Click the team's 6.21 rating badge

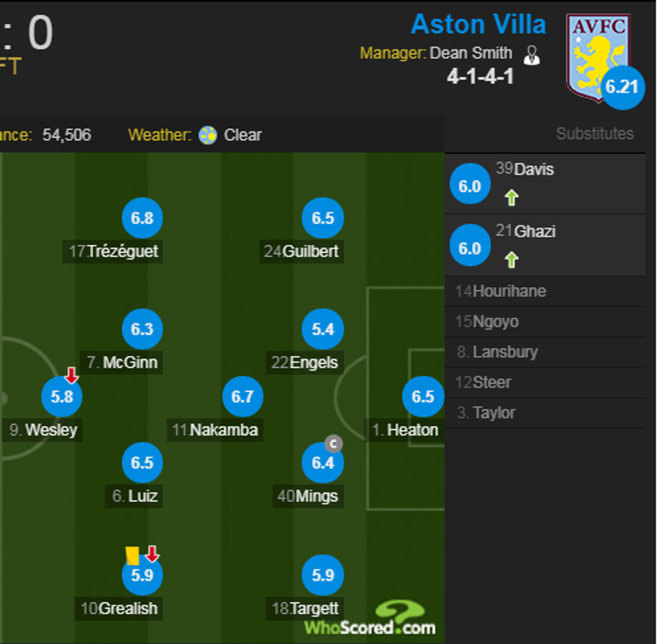[623, 87]
